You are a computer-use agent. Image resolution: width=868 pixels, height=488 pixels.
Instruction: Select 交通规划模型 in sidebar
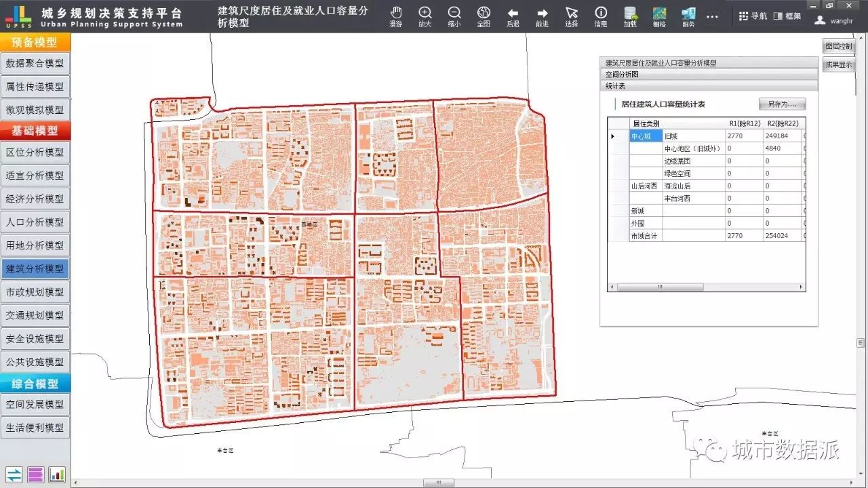click(x=35, y=315)
